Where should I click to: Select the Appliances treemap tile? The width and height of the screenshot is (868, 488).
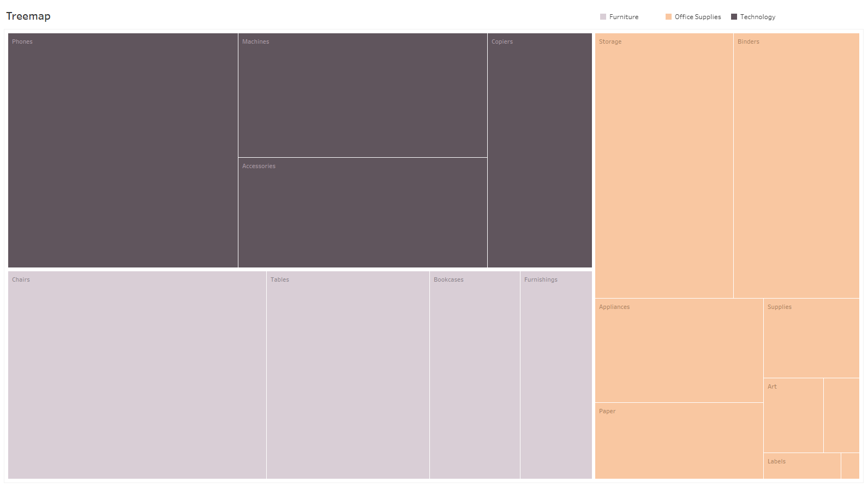point(679,350)
